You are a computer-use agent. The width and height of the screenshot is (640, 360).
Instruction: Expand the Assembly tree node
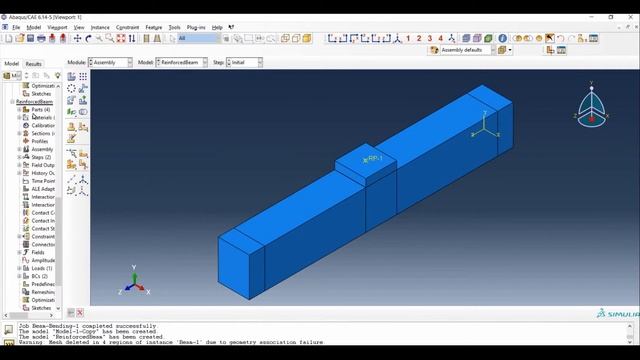click(x=19, y=149)
